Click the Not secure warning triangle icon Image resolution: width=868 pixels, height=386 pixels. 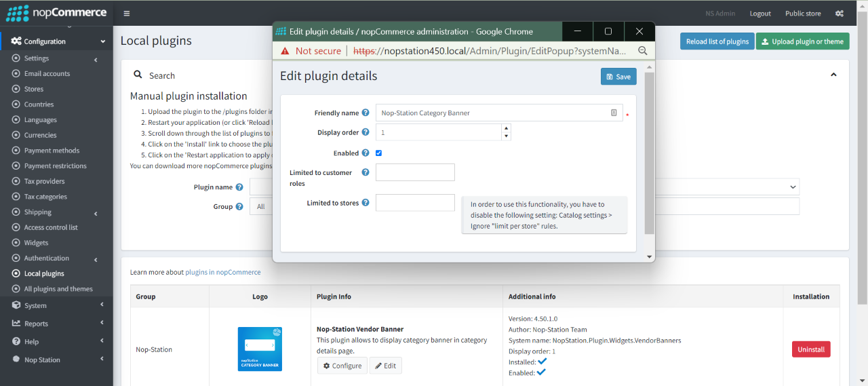pos(285,51)
